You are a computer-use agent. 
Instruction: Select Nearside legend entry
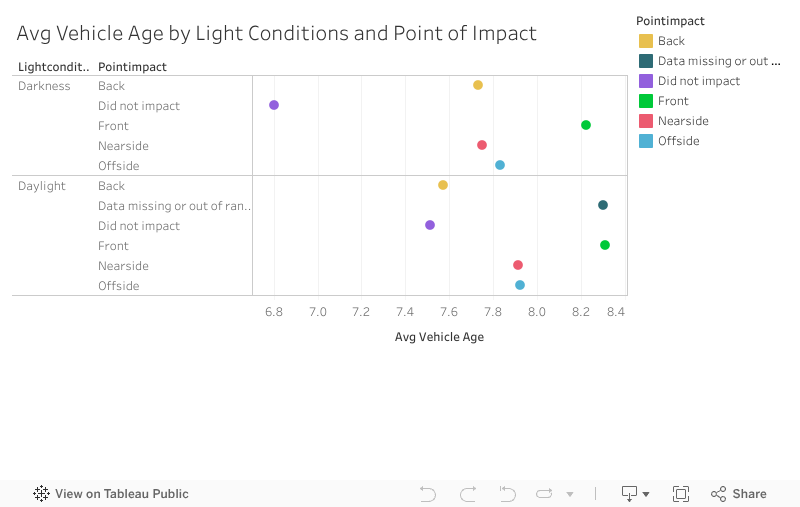pos(683,121)
